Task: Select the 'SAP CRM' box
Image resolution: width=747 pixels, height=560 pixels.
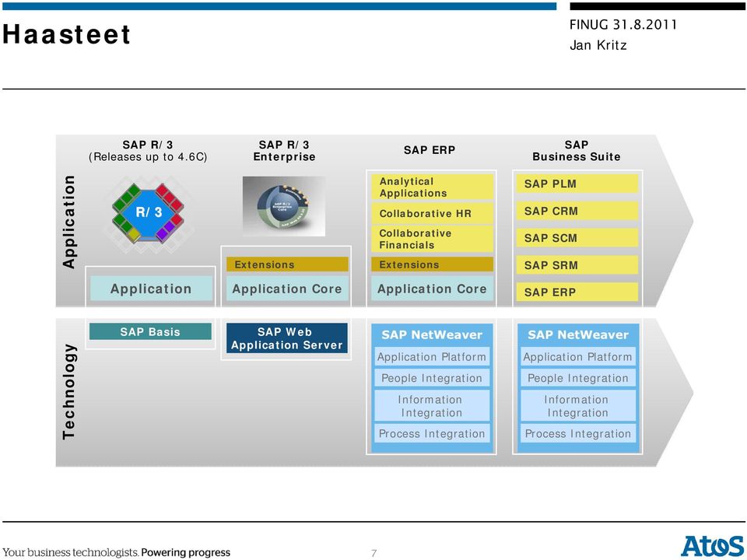Action: click(x=577, y=211)
